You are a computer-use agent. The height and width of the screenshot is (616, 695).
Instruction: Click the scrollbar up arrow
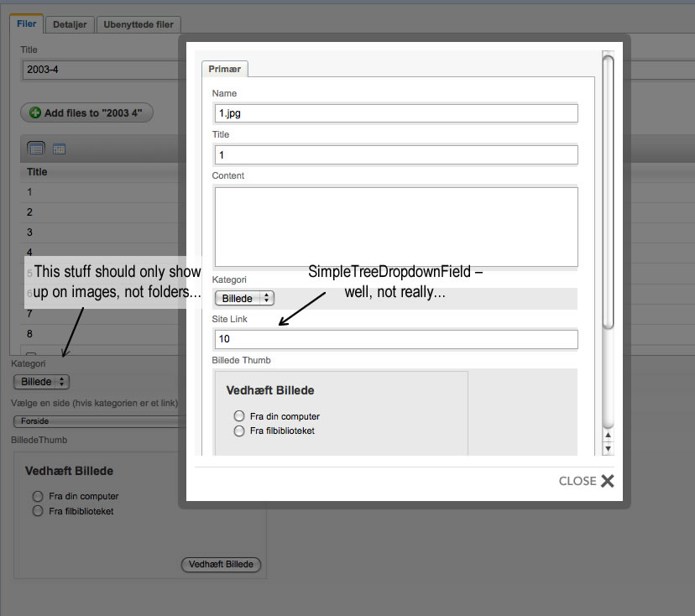[x=608, y=435]
